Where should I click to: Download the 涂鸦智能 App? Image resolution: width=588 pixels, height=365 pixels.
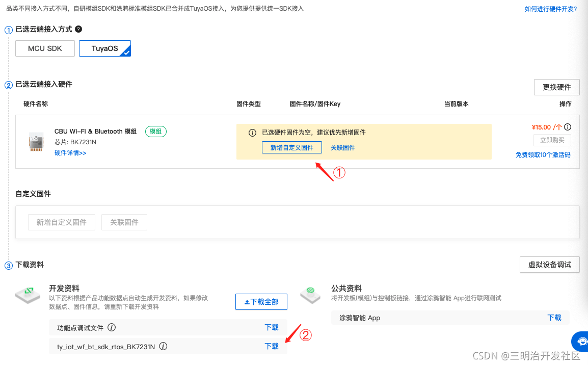[x=554, y=318]
